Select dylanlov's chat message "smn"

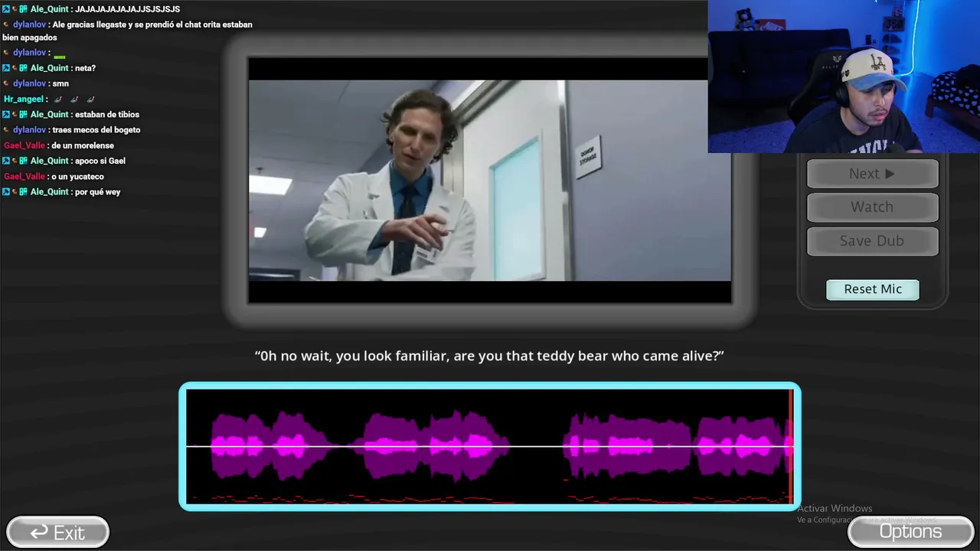click(60, 83)
